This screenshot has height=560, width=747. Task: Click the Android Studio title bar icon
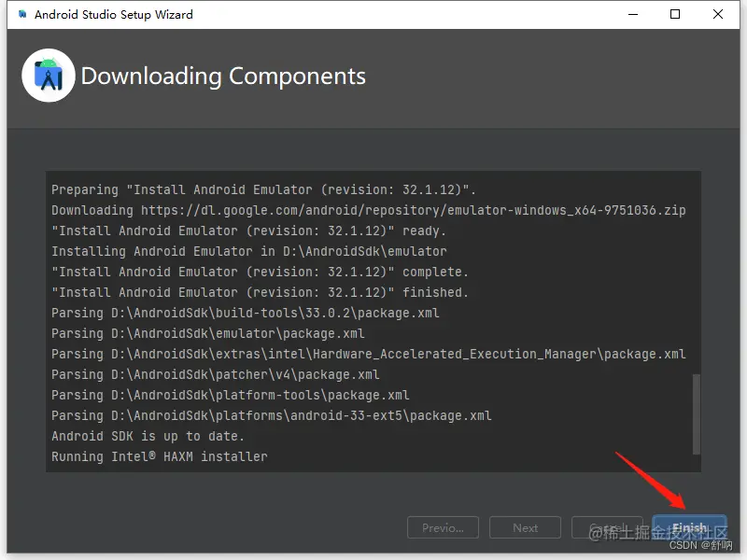(21, 14)
